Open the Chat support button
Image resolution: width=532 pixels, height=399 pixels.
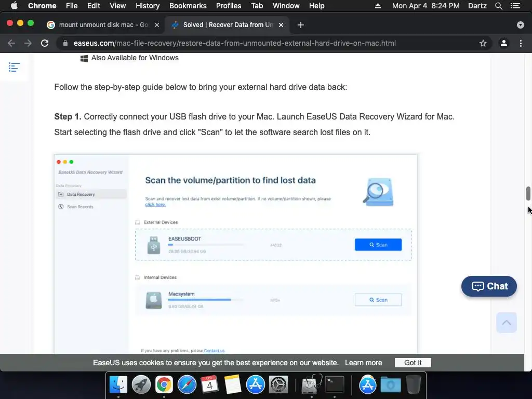point(489,286)
